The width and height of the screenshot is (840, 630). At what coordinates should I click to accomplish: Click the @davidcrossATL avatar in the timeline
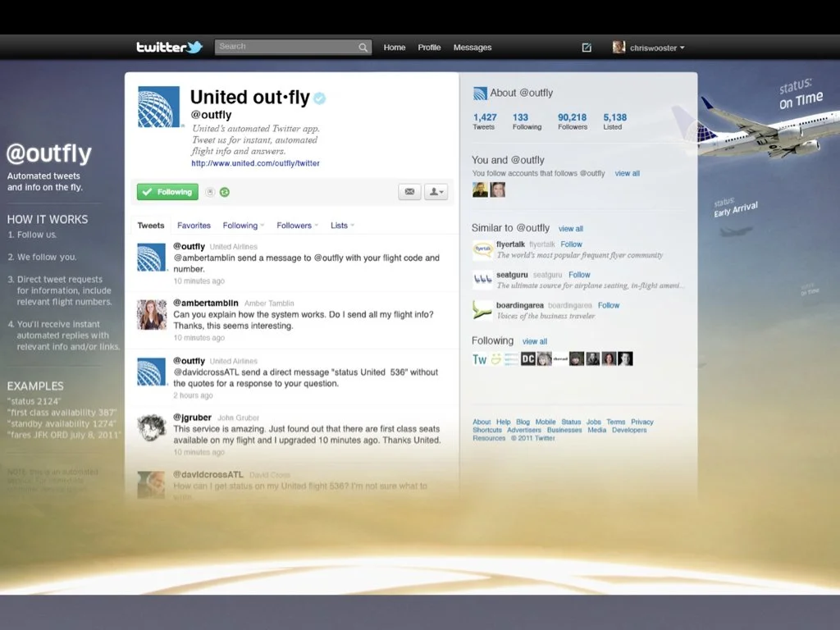coord(152,485)
